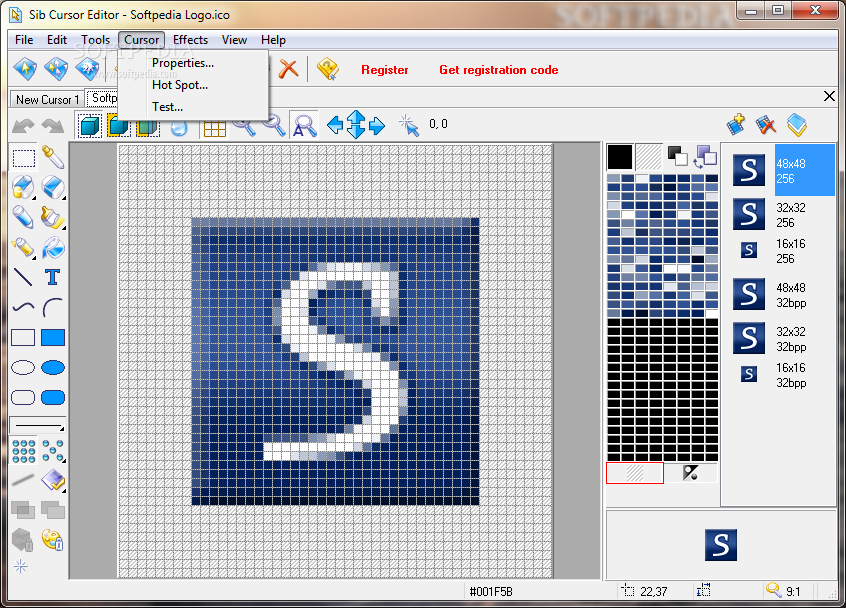Select the transparent background color swatch

coord(649,157)
